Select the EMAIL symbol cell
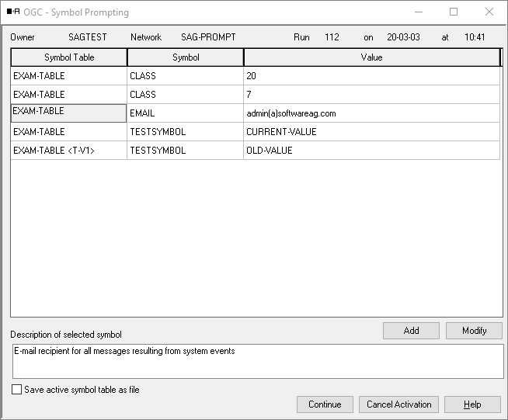508x420 pixels. point(186,113)
